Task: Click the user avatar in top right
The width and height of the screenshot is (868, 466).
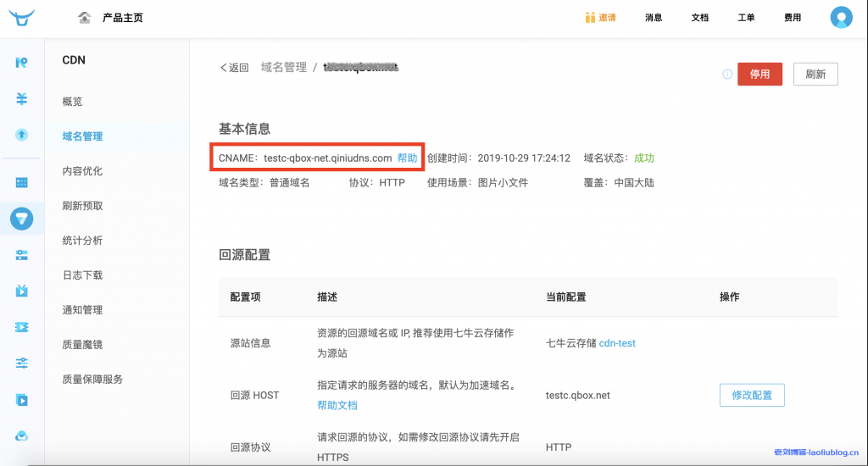Action: coord(840,17)
